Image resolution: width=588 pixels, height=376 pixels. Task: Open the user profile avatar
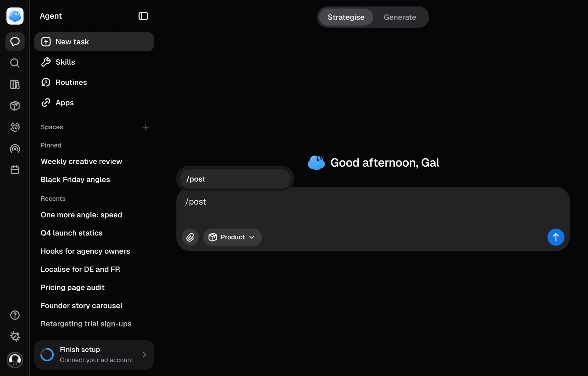(x=15, y=360)
